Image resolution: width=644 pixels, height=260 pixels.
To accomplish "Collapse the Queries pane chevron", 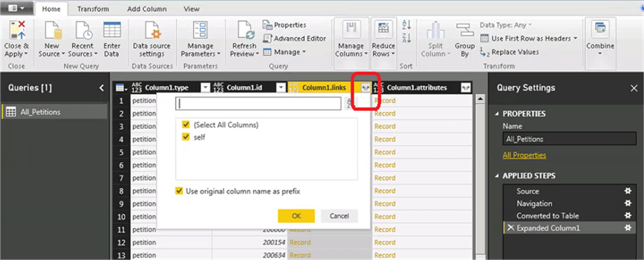I will click(102, 87).
